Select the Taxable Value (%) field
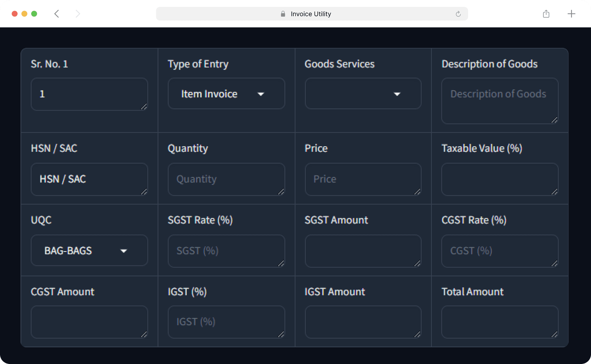 pos(499,179)
